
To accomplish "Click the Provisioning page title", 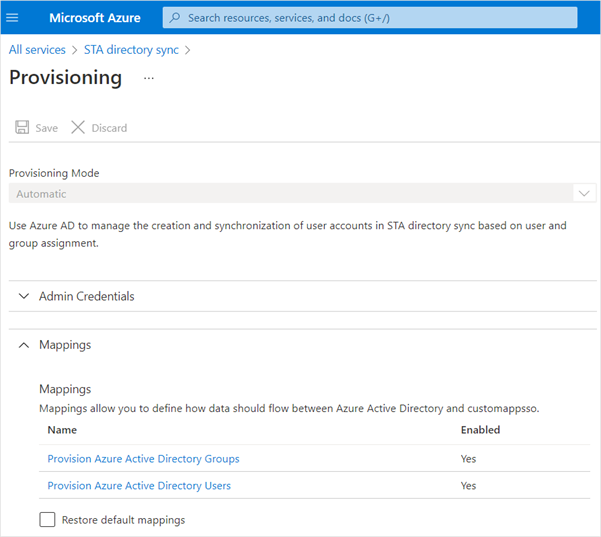I will 66,78.
